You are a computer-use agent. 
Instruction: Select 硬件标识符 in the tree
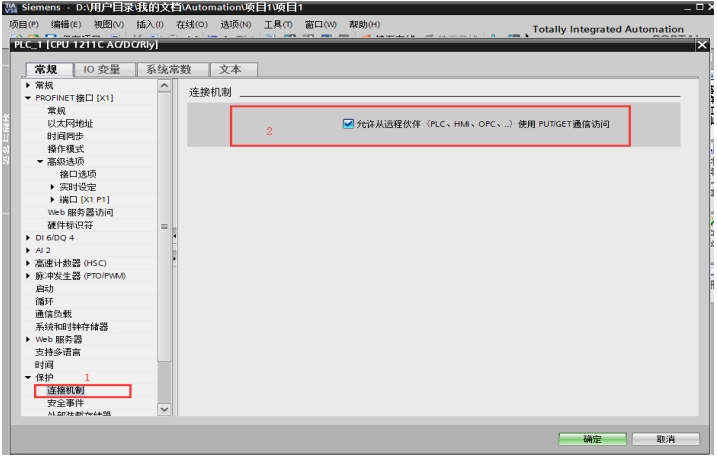pyautogui.click(x=70, y=225)
